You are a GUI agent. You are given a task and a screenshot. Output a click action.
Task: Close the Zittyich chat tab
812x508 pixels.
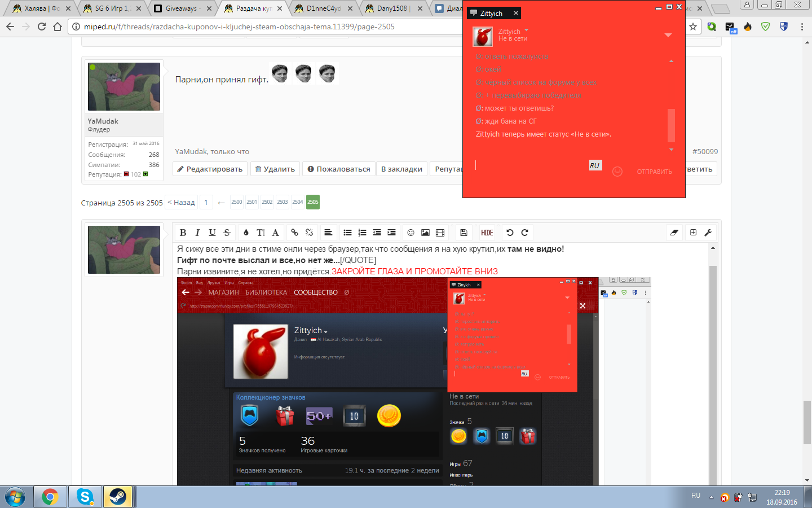tap(515, 13)
